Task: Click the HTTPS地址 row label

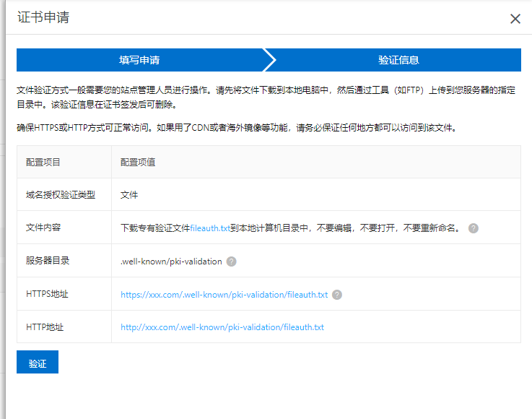Action: click(x=47, y=294)
